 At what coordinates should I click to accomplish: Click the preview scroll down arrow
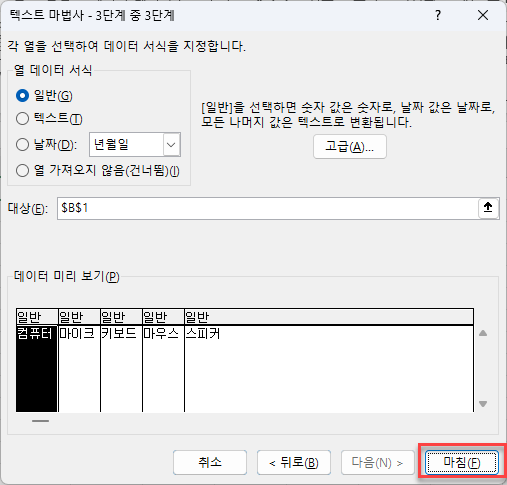[483, 404]
